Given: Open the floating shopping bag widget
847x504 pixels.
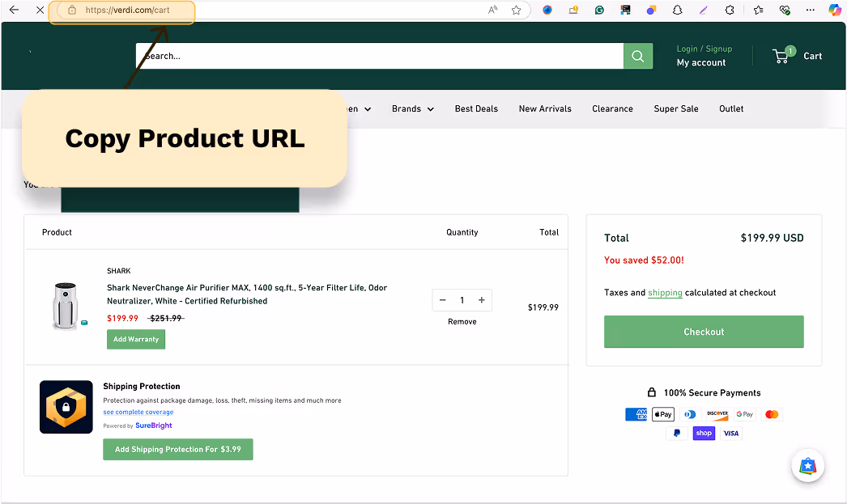Looking at the screenshot, I should 807,466.
